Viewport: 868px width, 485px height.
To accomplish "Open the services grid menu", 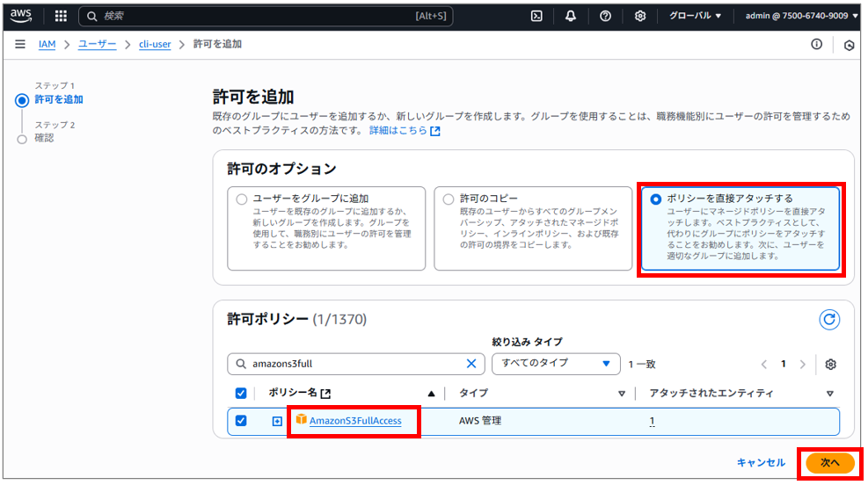I will tap(61, 16).
